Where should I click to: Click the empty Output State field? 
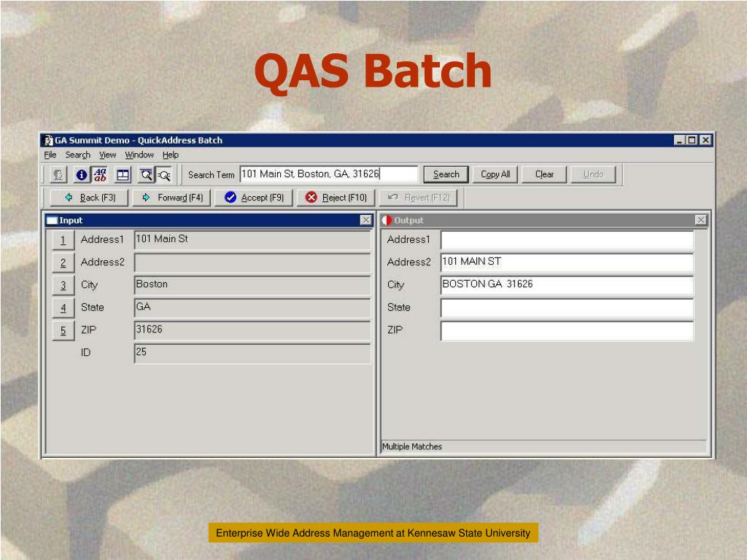(567, 308)
